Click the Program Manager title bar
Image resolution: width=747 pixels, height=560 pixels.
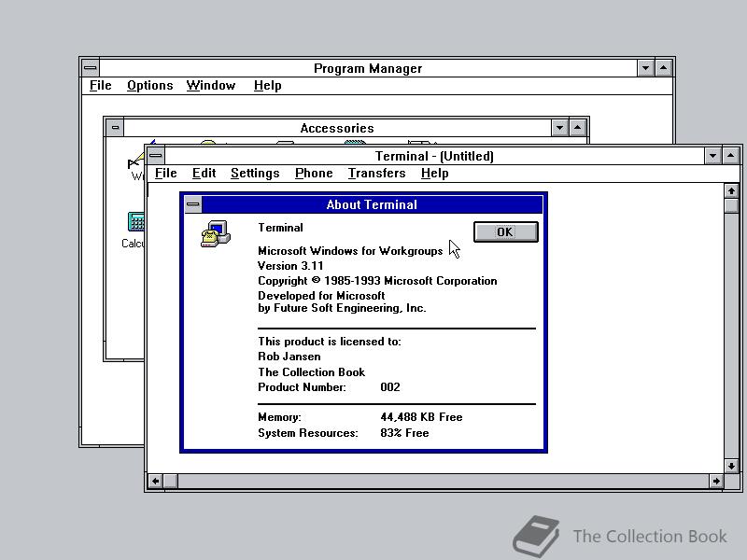tap(368, 68)
